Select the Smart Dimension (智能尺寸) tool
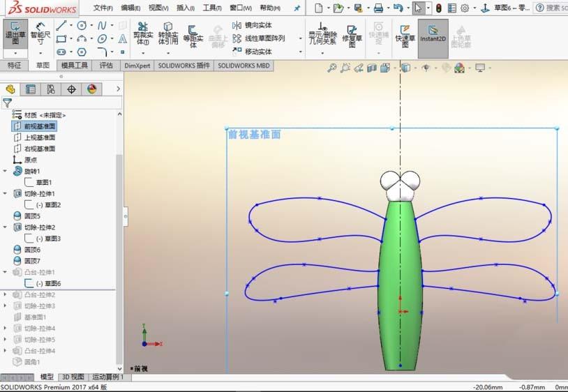The height and width of the screenshot is (392, 568). (x=40, y=33)
